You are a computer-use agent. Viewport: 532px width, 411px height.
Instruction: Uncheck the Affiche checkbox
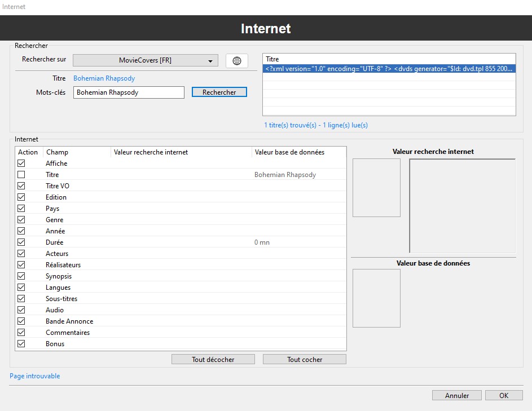point(21,163)
